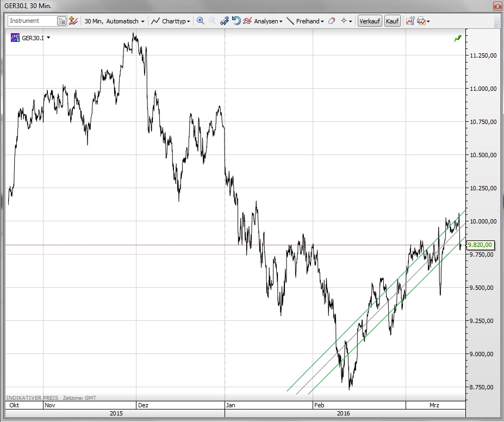Open the 30 Min, Automatisch interval dropdown
Viewport: 504px width, 422px height.
(115, 21)
